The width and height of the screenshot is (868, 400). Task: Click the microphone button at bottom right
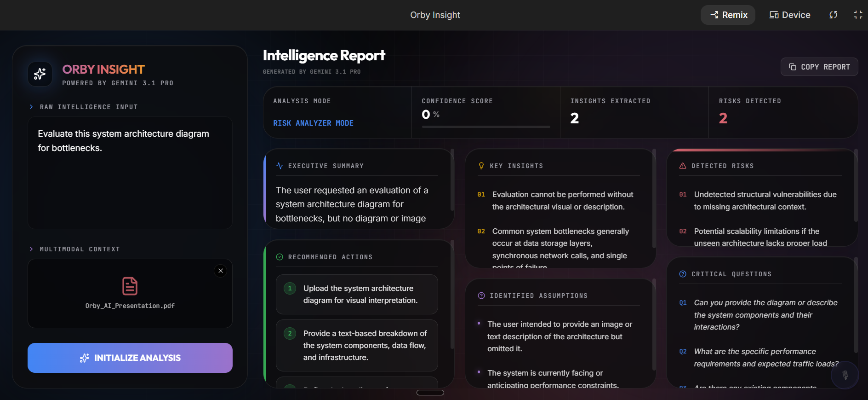(845, 375)
